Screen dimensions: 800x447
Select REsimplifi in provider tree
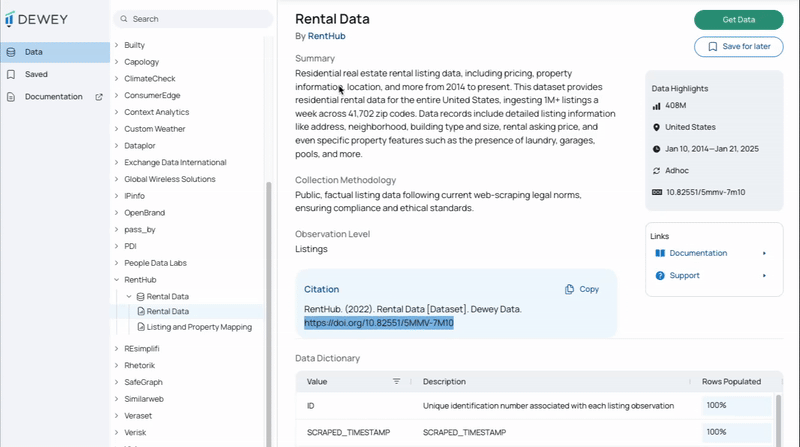[142, 349]
